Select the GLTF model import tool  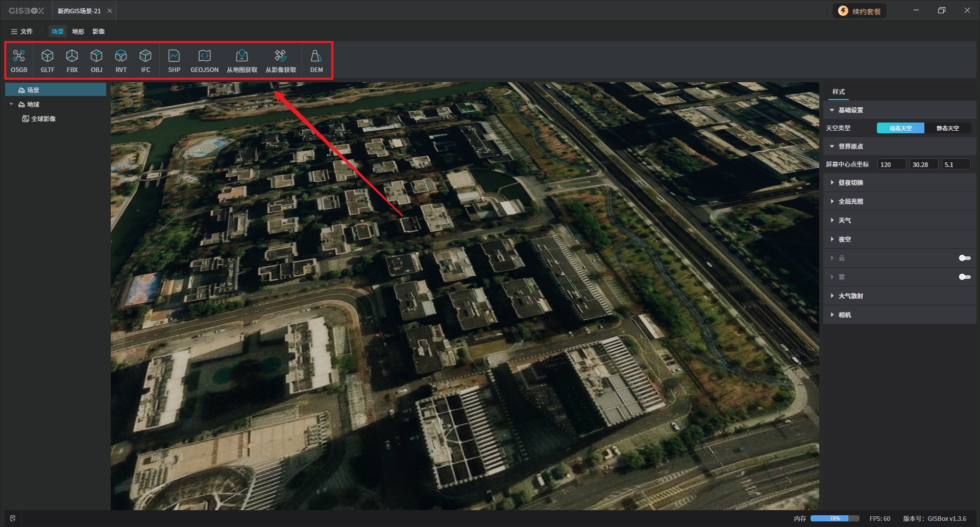point(47,60)
